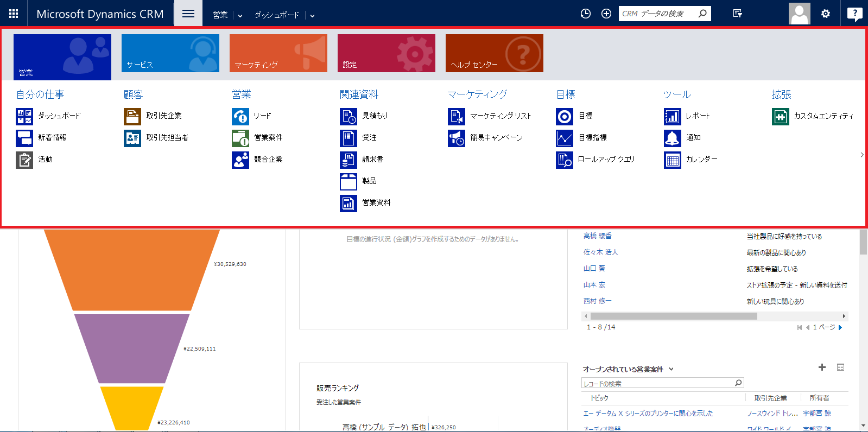
Task: Open 受注 item
Action: 358,138
